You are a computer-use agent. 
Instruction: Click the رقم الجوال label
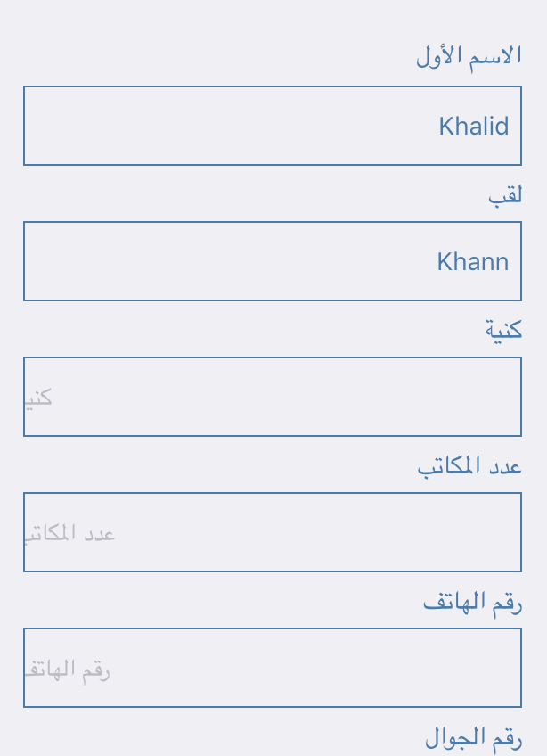pyautogui.click(x=474, y=738)
